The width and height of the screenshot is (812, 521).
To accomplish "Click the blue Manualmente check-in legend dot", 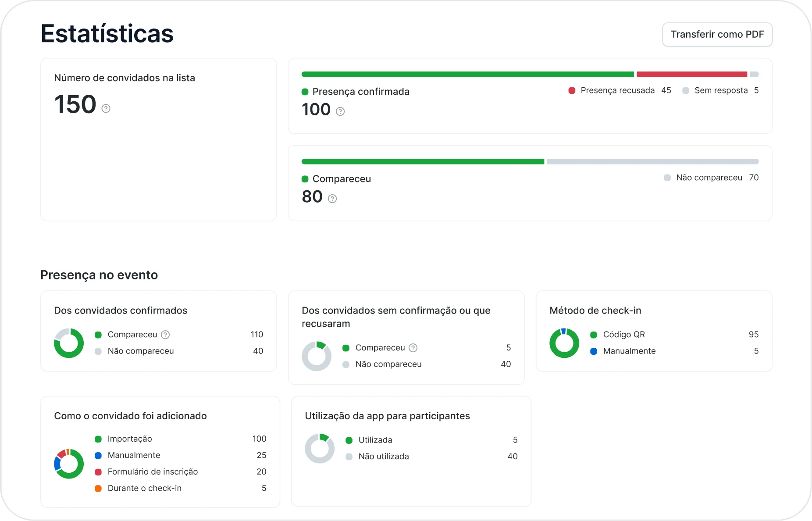I will tap(594, 351).
